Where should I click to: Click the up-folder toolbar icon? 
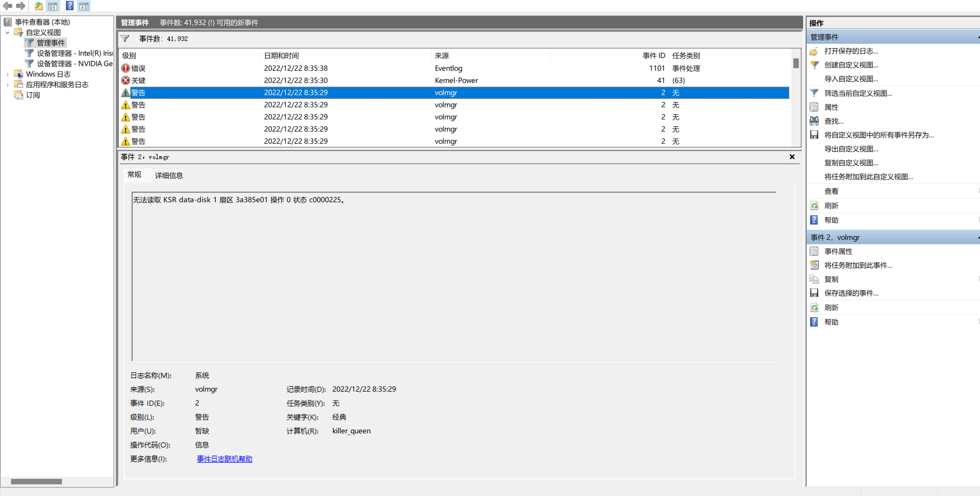coord(39,6)
